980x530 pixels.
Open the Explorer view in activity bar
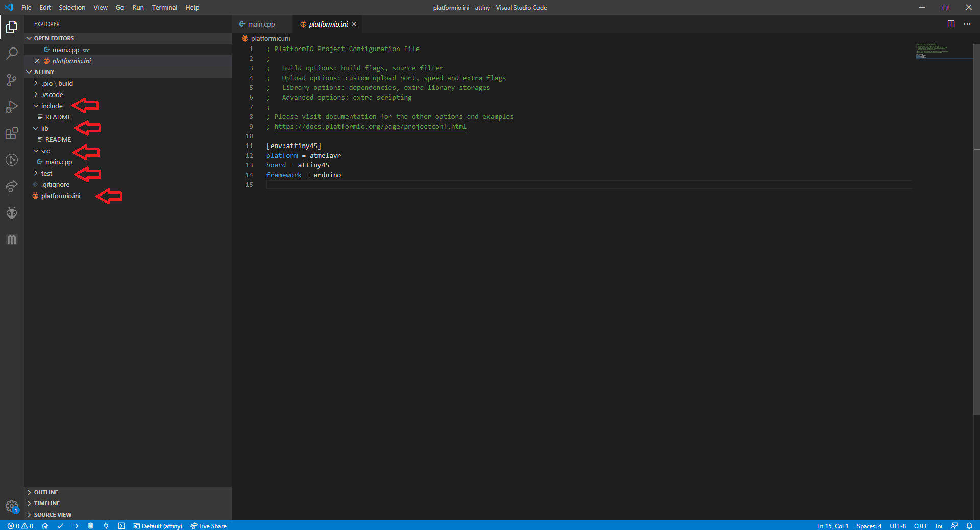tap(12, 27)
